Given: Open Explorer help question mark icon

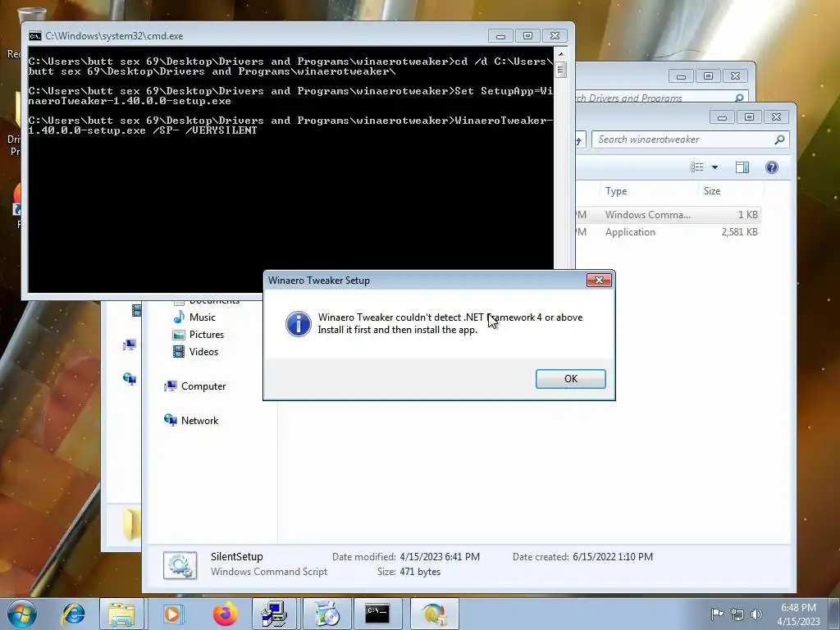Looking at the screenshot, I should (x=771, y=167).
